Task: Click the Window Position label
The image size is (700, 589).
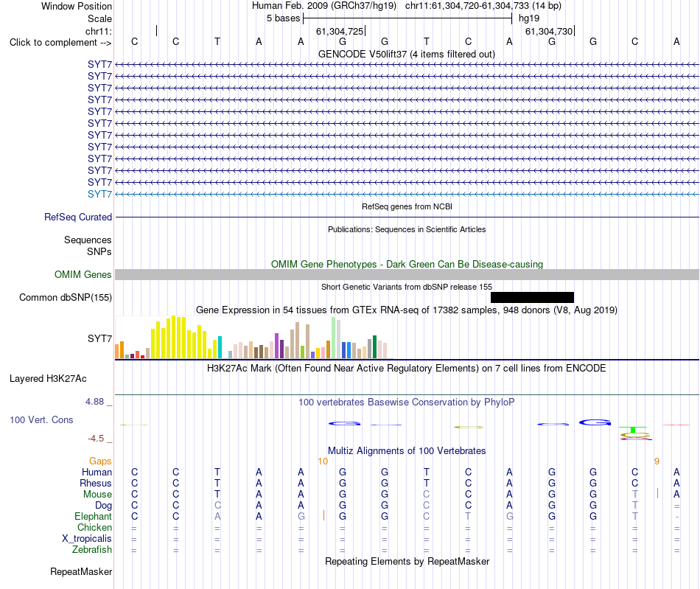Action: (x=77, y=6)
